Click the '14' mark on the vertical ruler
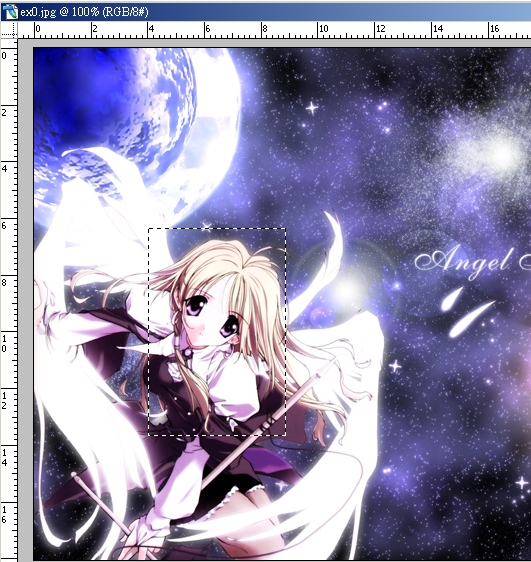This screenshot has width=531, height=562. (x=4, y=458)
